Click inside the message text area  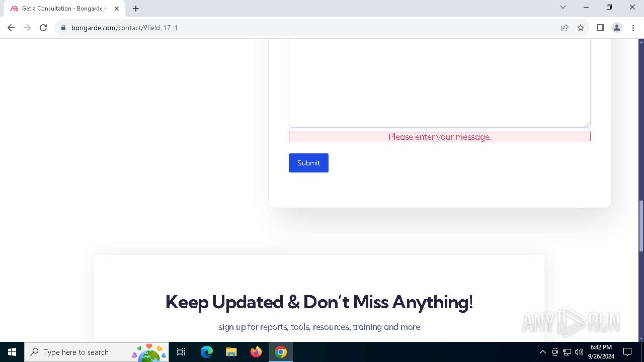tap(439, 83)
